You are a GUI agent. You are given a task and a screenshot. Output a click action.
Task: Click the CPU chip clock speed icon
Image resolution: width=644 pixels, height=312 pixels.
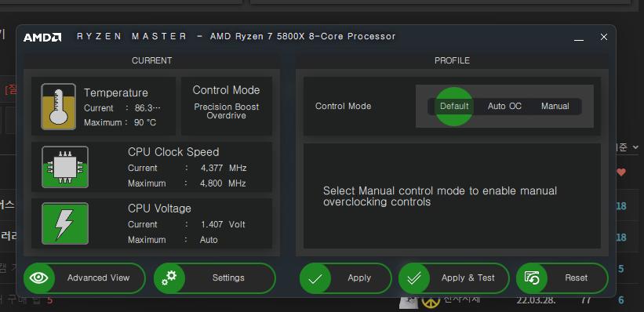pos(65,167)
